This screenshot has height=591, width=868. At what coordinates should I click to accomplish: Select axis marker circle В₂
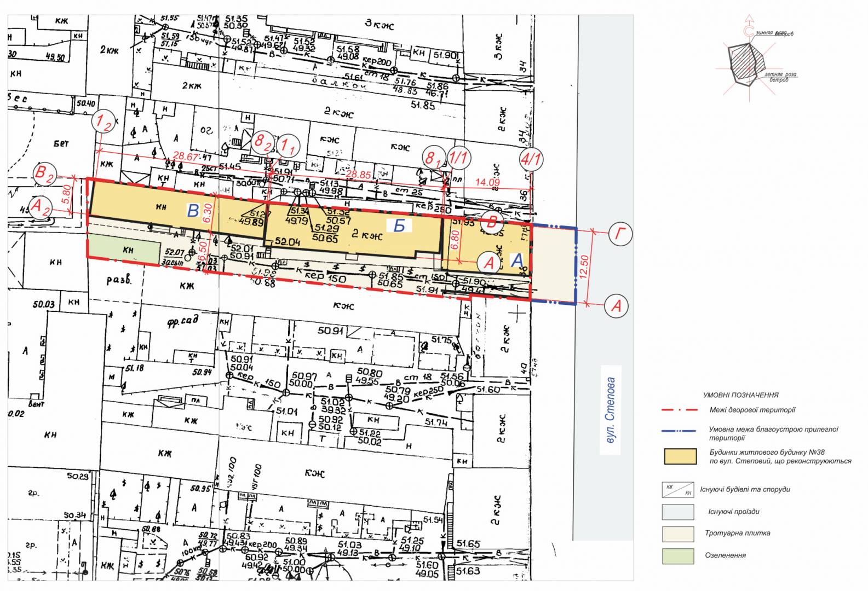44,174
